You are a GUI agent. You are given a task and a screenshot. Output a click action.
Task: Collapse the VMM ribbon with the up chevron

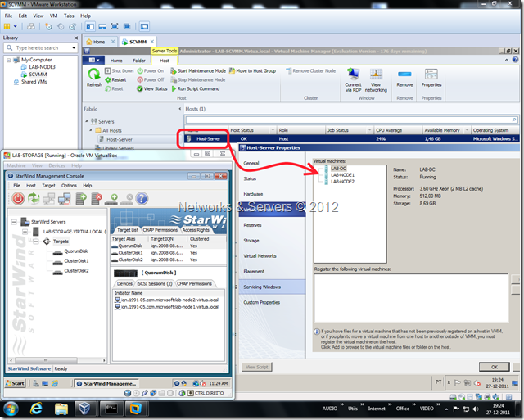507,60
